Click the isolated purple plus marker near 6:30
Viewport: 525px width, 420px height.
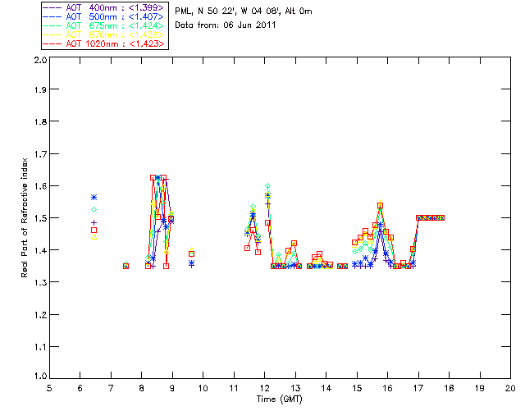pos(94,223)
